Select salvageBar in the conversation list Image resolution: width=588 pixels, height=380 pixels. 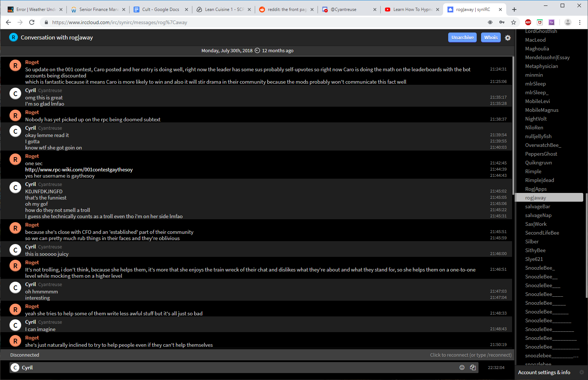tap(537, 206)
